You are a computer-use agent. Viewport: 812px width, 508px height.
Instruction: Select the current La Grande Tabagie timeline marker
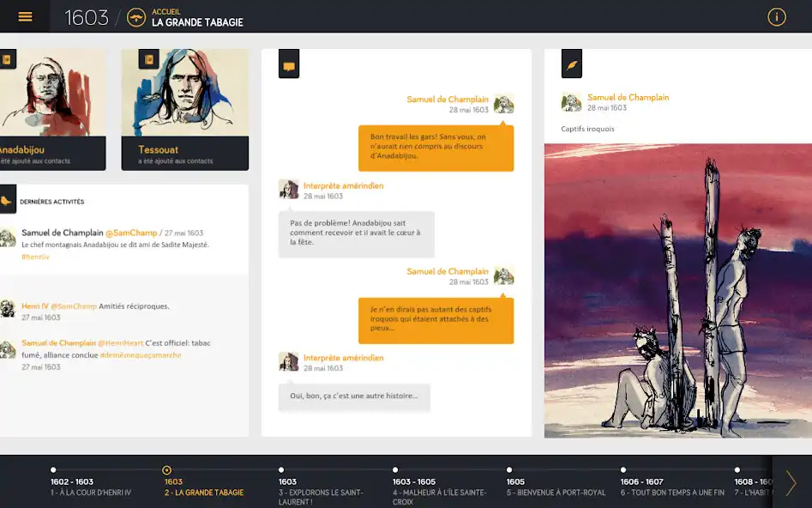[166, 470]
